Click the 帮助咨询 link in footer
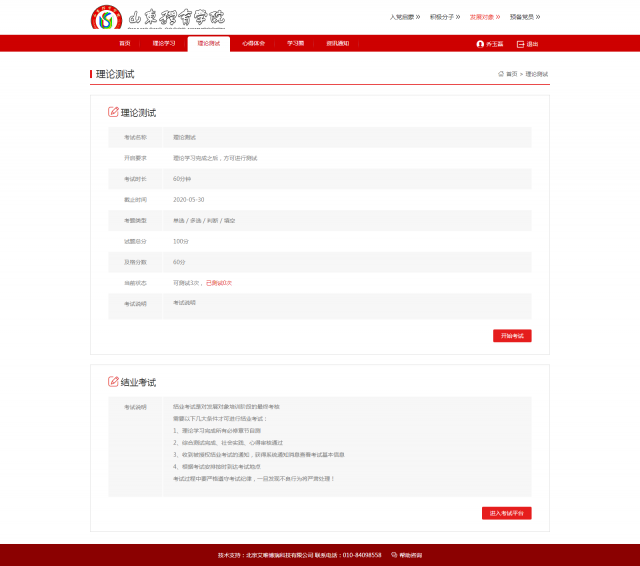The width and height of the screenshot is (640, 566). (410, 554)
